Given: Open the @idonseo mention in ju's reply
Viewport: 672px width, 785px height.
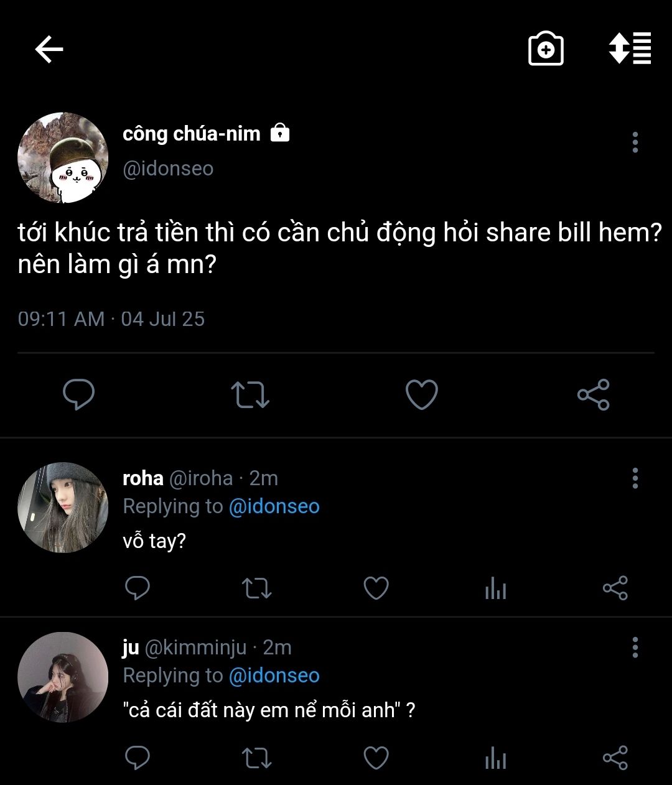Looking at the screenshot, I should (x=274, y=676).
